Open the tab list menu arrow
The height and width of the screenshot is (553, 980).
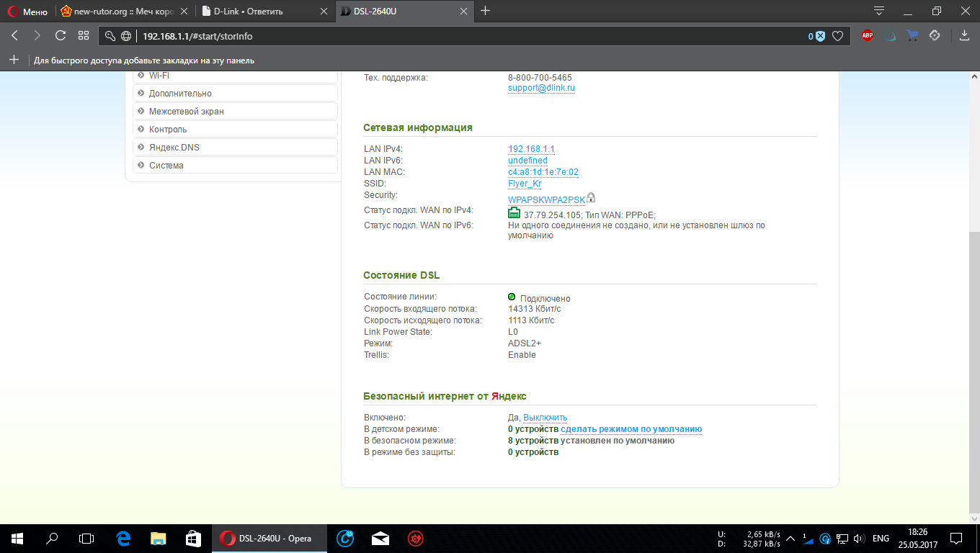(878, 11)
